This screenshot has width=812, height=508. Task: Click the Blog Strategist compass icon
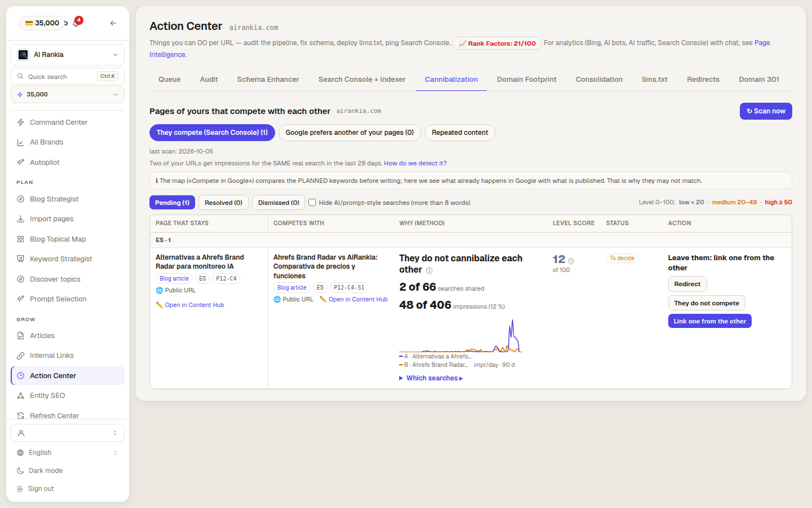[x=20, y=199]
